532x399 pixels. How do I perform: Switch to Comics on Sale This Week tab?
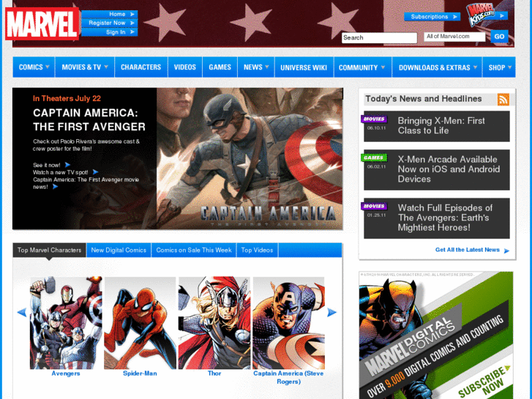pos(194,250)
